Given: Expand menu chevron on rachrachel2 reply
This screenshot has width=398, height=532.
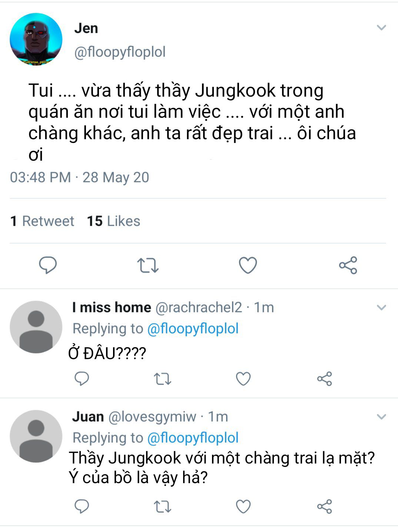Looking at the screenshot, I should tap(381, 308).
